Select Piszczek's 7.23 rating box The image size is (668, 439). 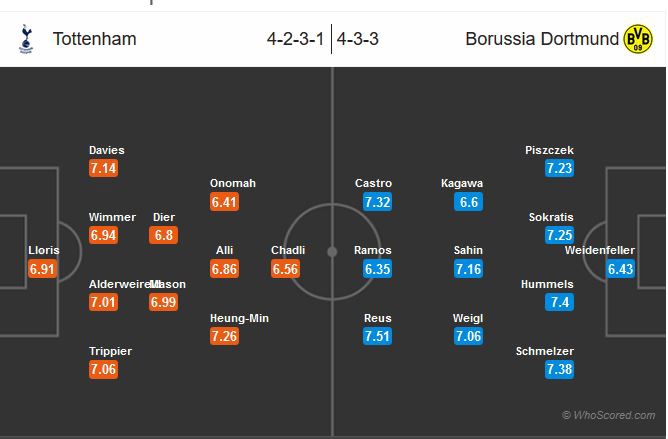point(561,168)
